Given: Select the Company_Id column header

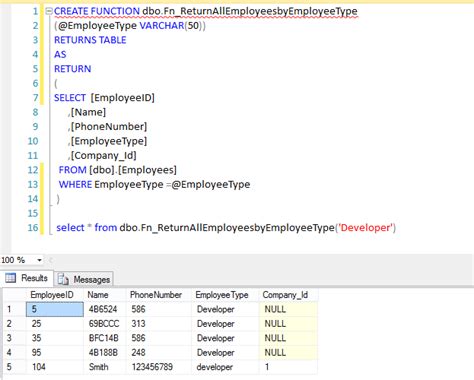Looking at the screenshot, I should (288, 295).
